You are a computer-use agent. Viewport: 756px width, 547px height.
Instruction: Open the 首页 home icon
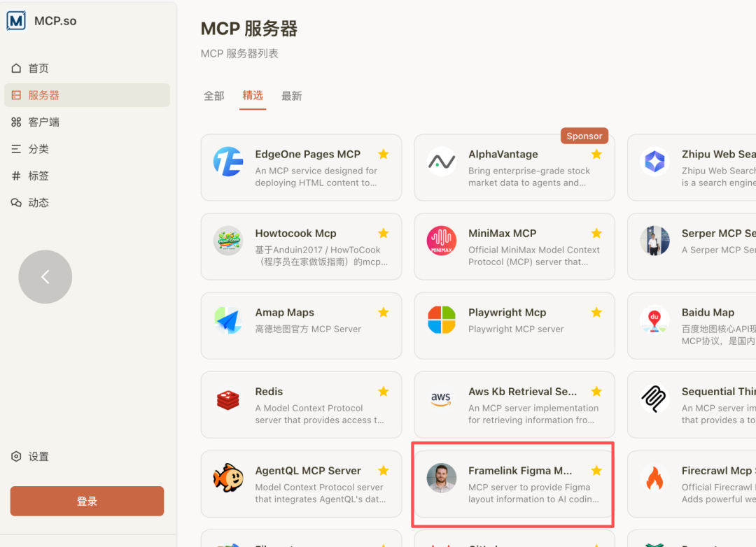16,68
